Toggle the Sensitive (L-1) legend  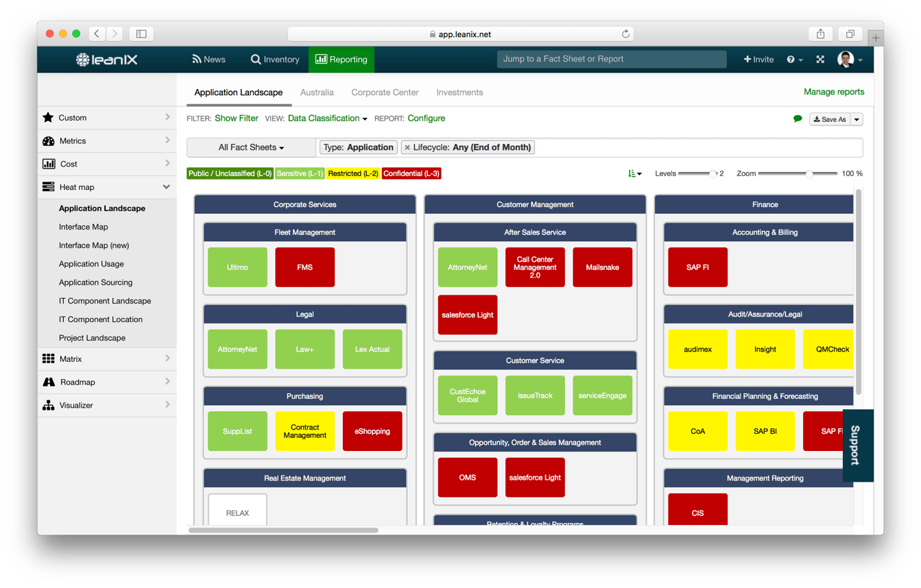tap(300, 173)
